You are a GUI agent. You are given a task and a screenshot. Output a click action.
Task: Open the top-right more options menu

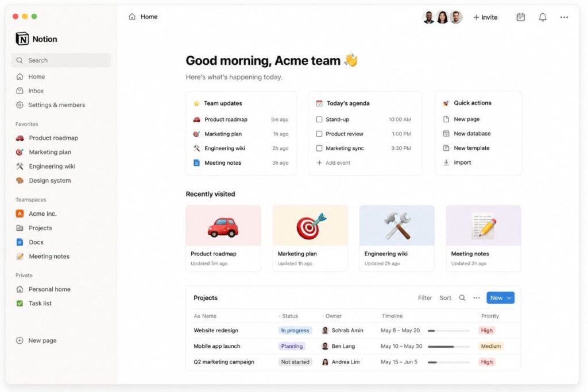(x=564, y=17)
